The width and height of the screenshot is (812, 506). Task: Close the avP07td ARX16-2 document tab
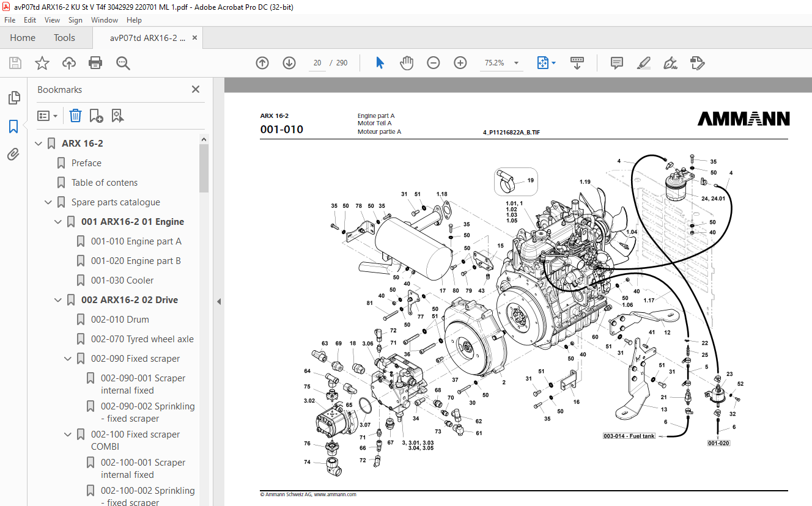[x=195, y=38]
